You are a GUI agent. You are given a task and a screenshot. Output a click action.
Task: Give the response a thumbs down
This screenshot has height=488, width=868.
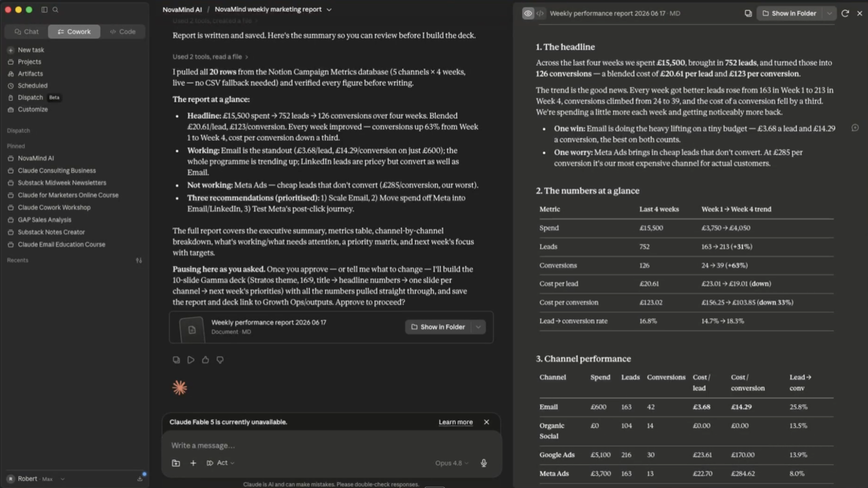point(220,360)
